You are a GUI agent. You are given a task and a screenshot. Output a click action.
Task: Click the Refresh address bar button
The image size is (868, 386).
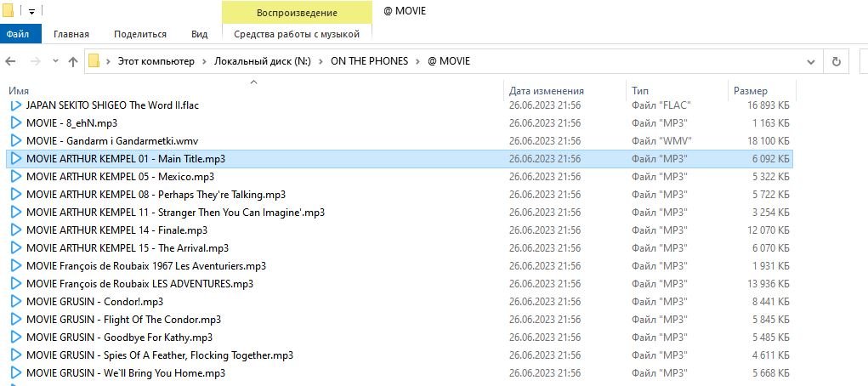[x=837, y=61]
